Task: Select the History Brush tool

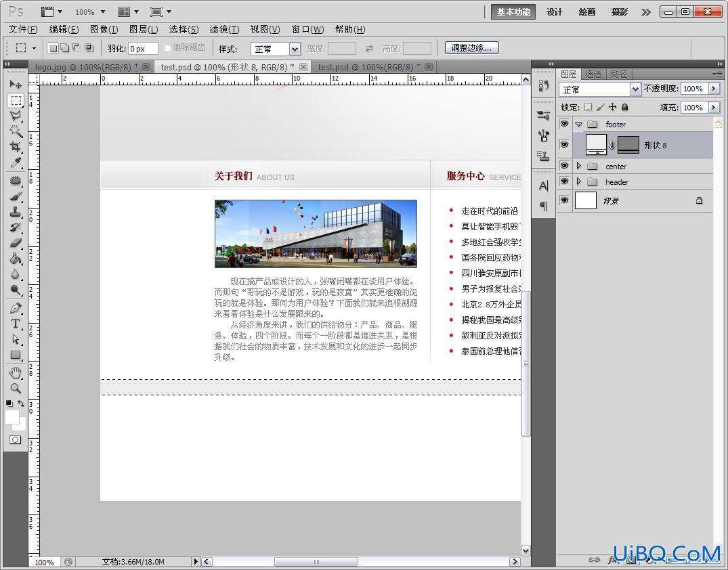Action: pos(16,227)
